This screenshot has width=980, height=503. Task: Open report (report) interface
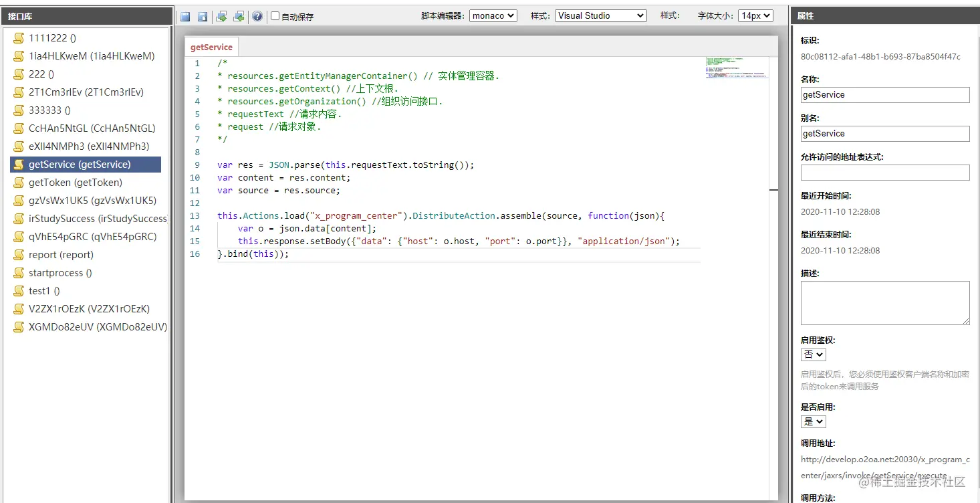pos(61,255)
